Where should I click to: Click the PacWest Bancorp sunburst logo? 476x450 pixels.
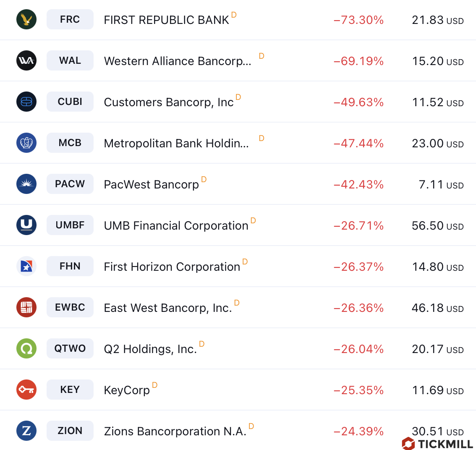(x=26, y=184)
